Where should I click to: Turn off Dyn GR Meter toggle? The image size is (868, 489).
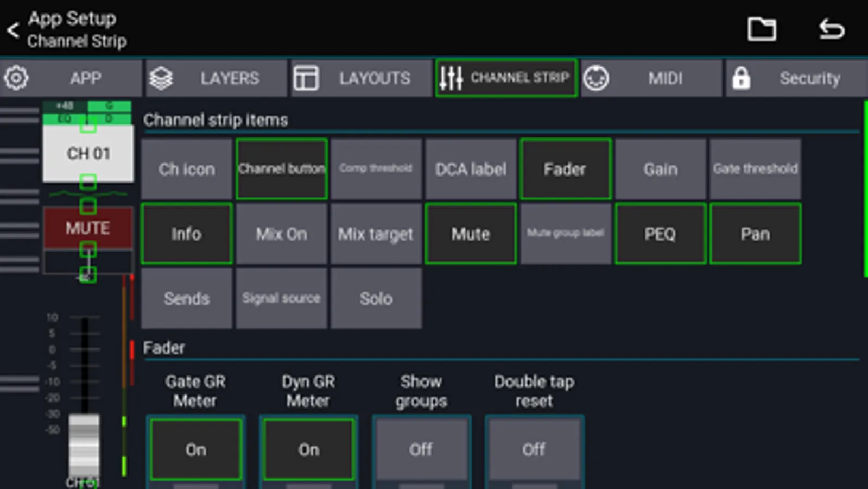click(x=309, y=449)
